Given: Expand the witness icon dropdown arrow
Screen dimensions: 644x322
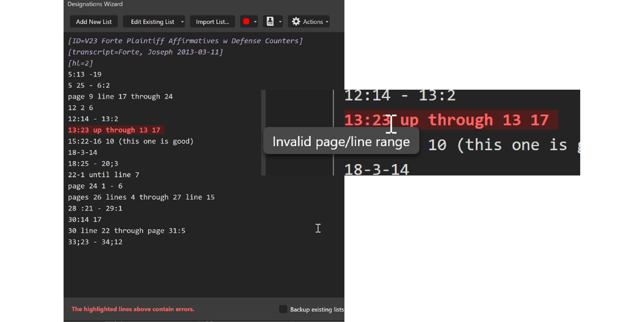Looking at the screenshot, I should [x=280, y=22].
